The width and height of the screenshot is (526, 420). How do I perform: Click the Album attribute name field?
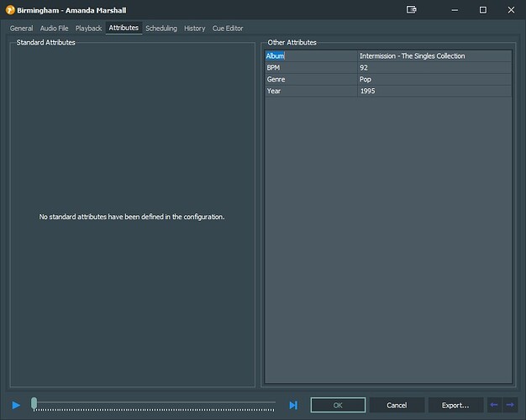click(x=311, y=56)
